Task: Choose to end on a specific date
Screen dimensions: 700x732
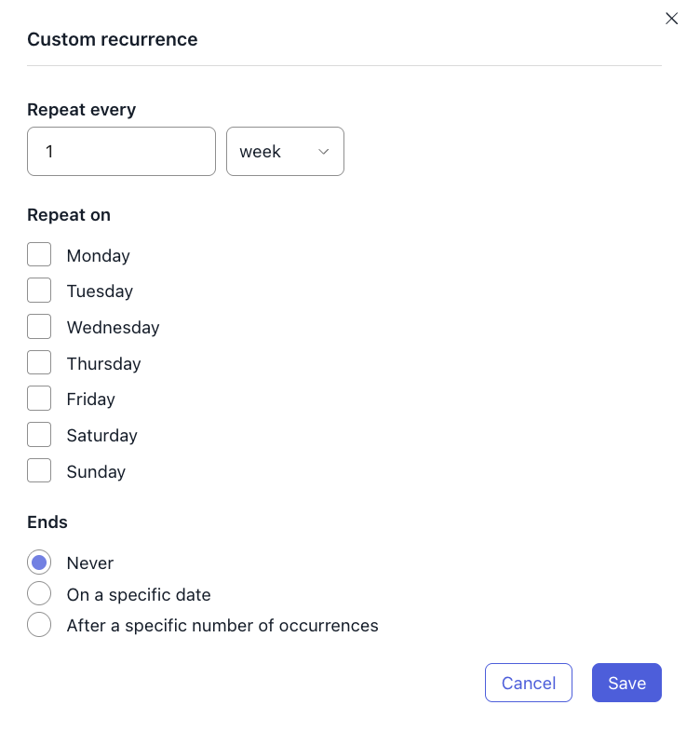Action: (39, 594)
